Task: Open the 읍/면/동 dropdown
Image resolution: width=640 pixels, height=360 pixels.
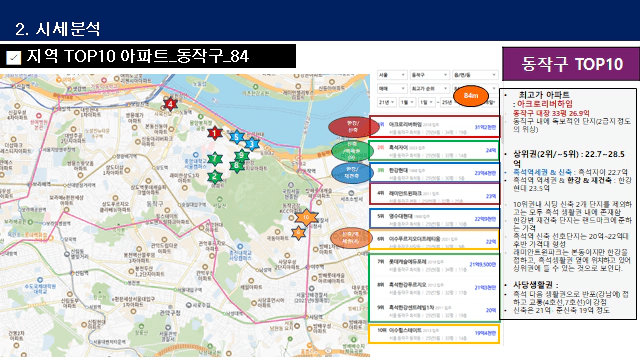Action: click(475, 75)
